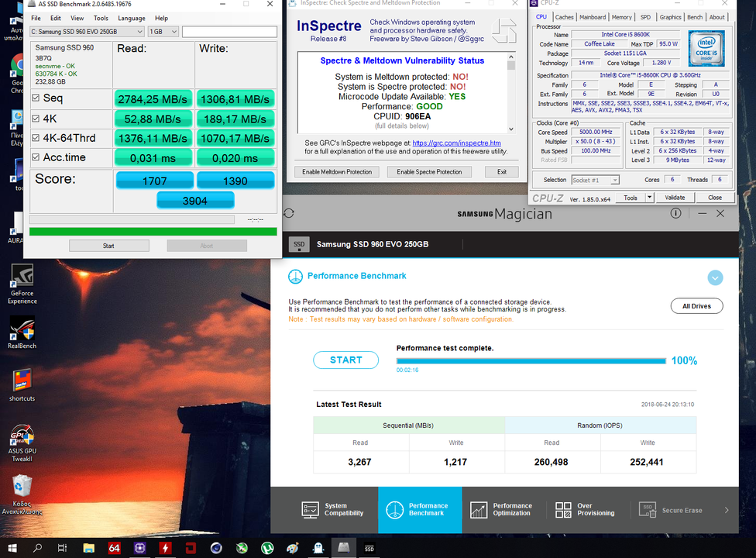Switch to the Caches tab in CPU-Z
The image size is (756, 558).
(x=564, y=17)
